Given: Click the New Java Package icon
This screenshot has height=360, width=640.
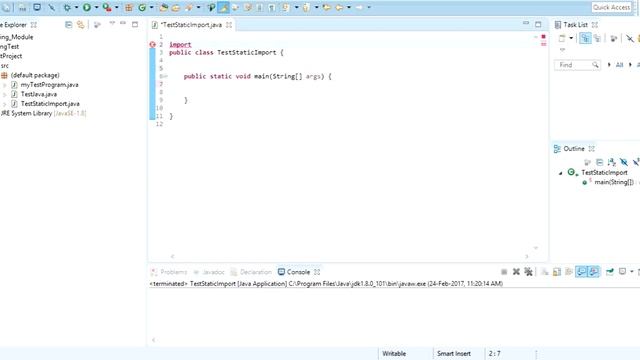Looking at the screenshot, I should [x=129, y=7].
